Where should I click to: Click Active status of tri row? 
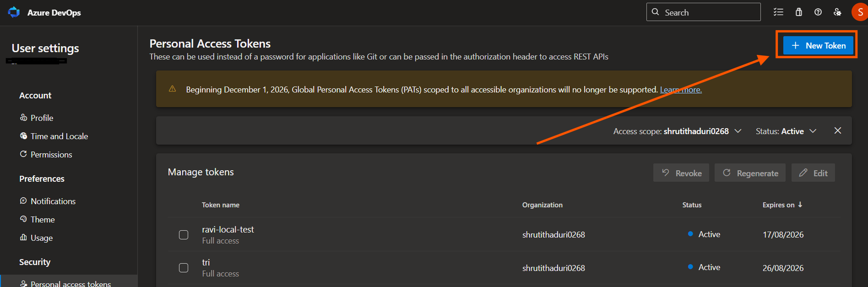(709, 267)
